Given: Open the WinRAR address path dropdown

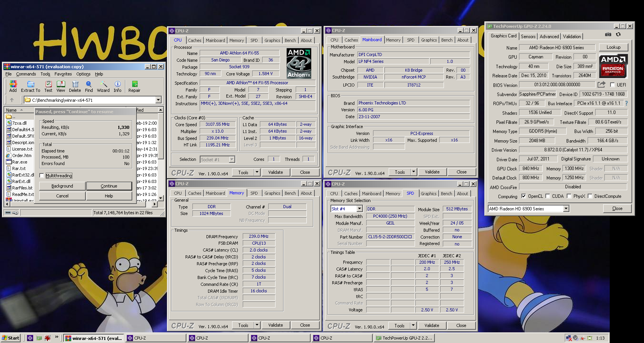Looking at the screenshot, I should (158, 100).
